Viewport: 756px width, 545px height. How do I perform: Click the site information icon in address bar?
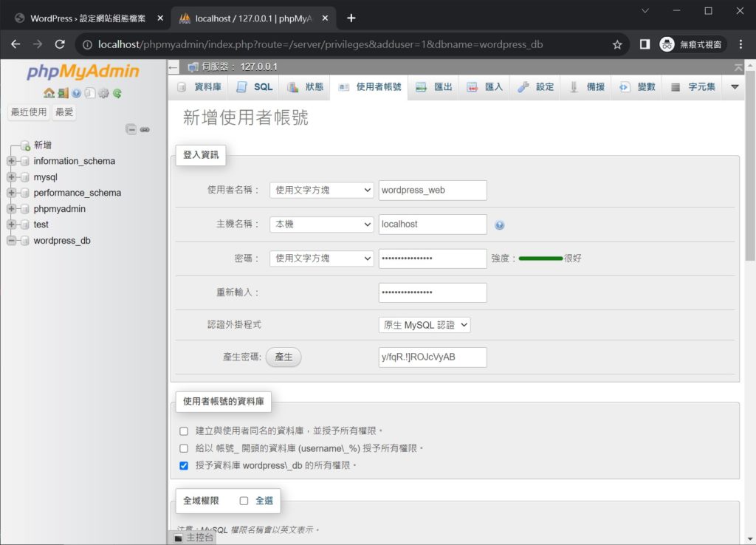pos(87,45)
